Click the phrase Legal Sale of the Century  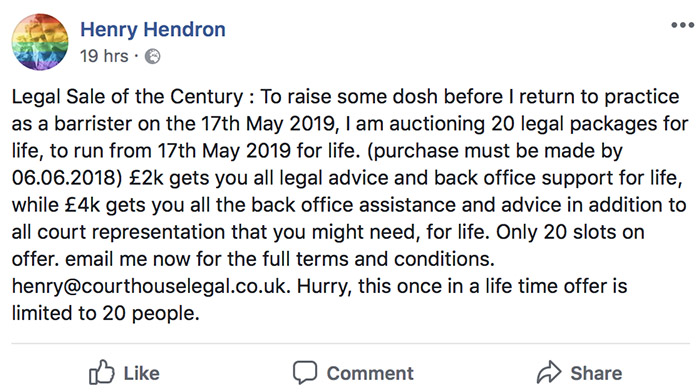pyautogui.click(x=127, y=97)
